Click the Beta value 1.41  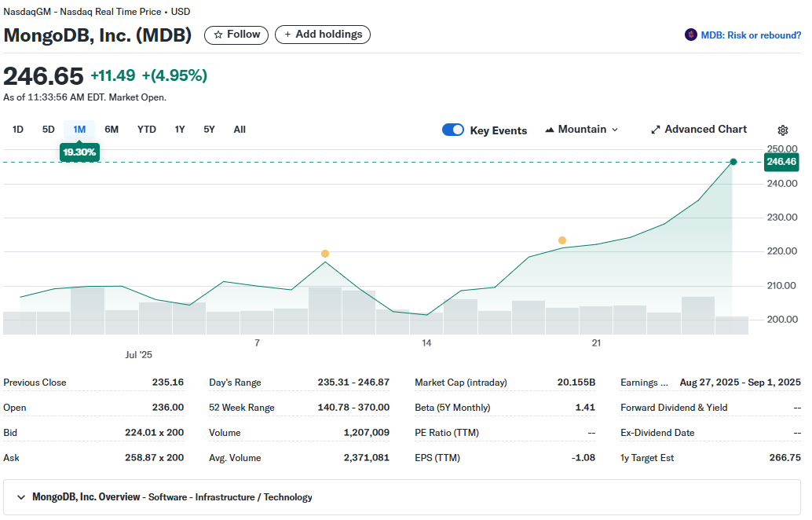point(585,408)
